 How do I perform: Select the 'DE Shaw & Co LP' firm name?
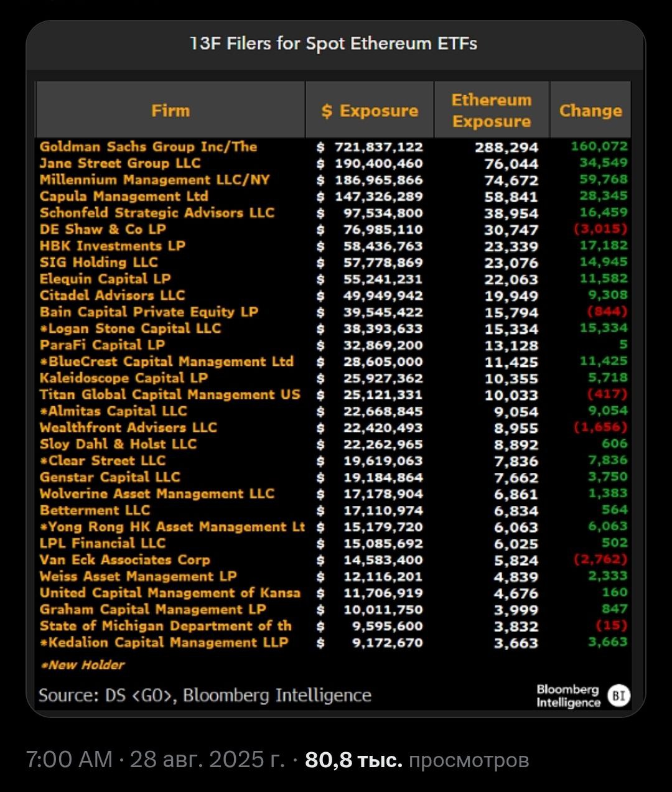click(x=103, y=229)
